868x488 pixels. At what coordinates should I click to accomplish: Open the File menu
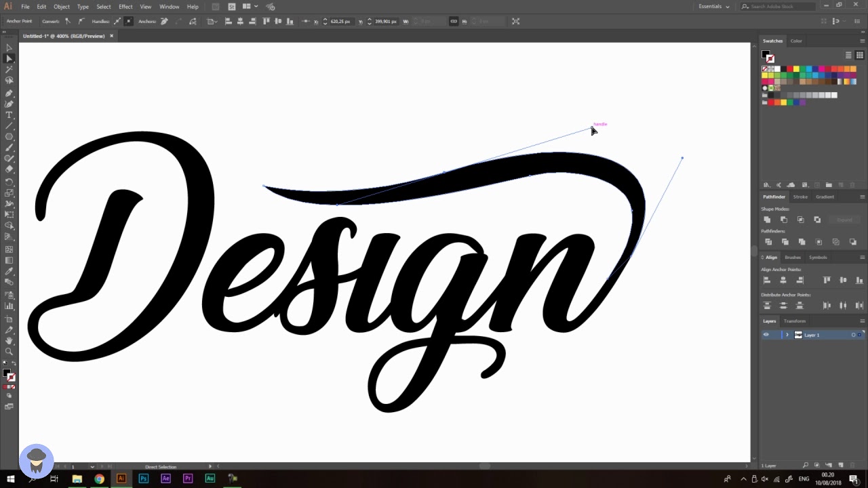coord(25,6)
